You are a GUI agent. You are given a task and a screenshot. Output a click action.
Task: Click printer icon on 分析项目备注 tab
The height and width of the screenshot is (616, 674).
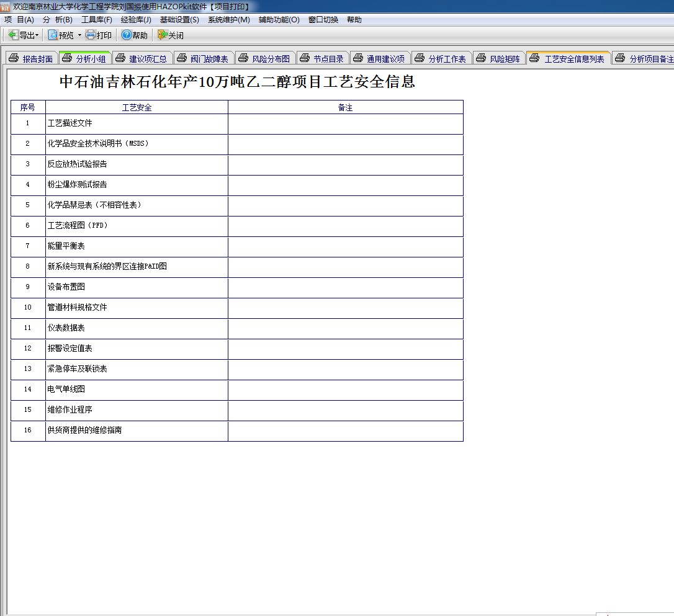(620, 58)
